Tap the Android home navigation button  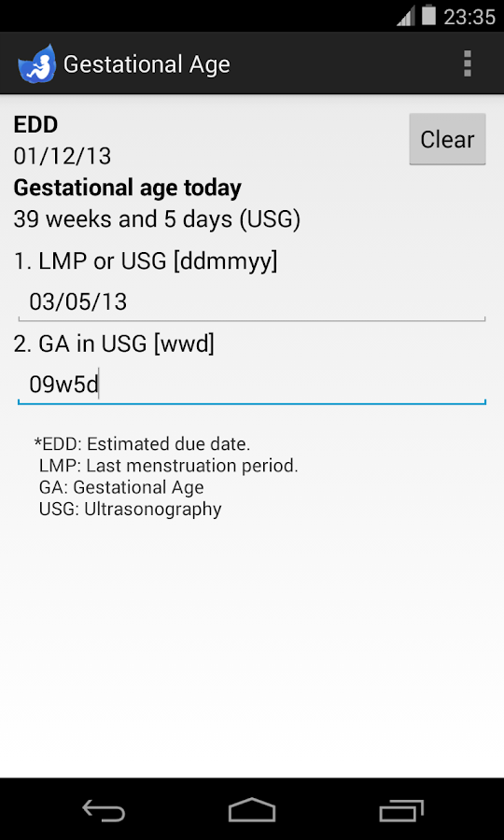click(252, 809)
